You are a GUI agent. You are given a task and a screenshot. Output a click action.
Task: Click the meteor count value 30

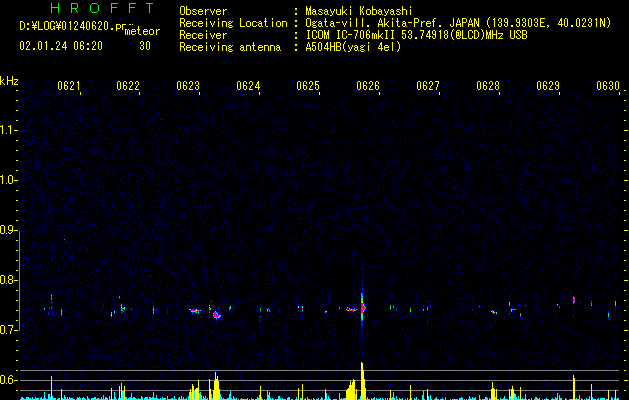(145, 46)
